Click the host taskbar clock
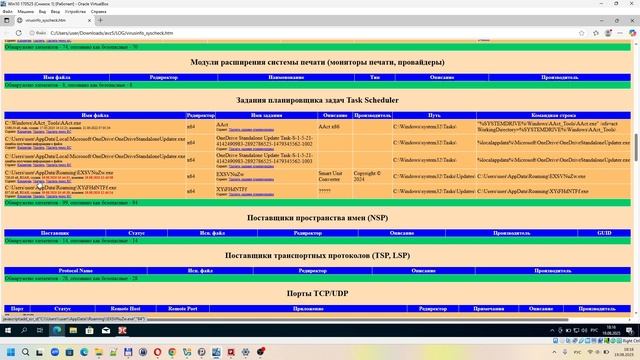Screen dimensions: 640x360 tap(623, 352)
